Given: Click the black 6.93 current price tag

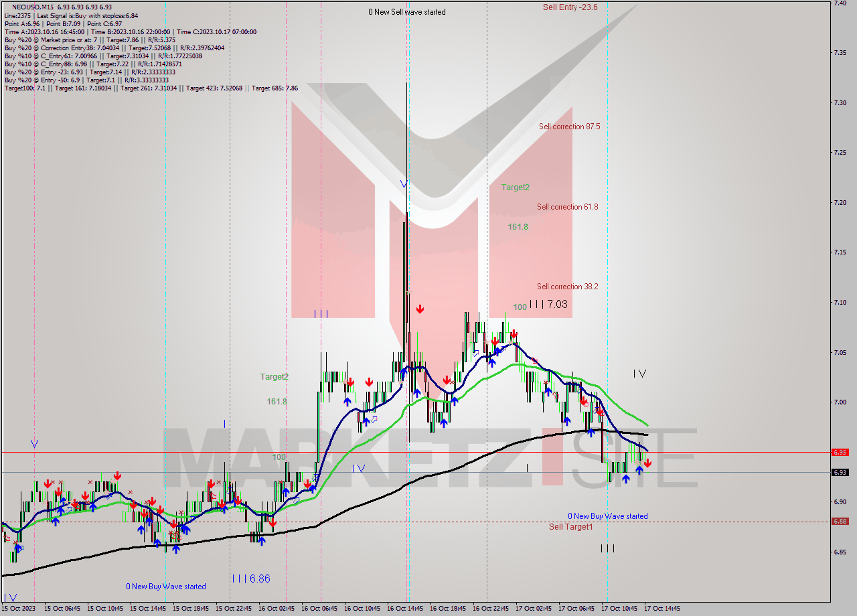Looking at the screenshot, I should [x=840, y=472].
